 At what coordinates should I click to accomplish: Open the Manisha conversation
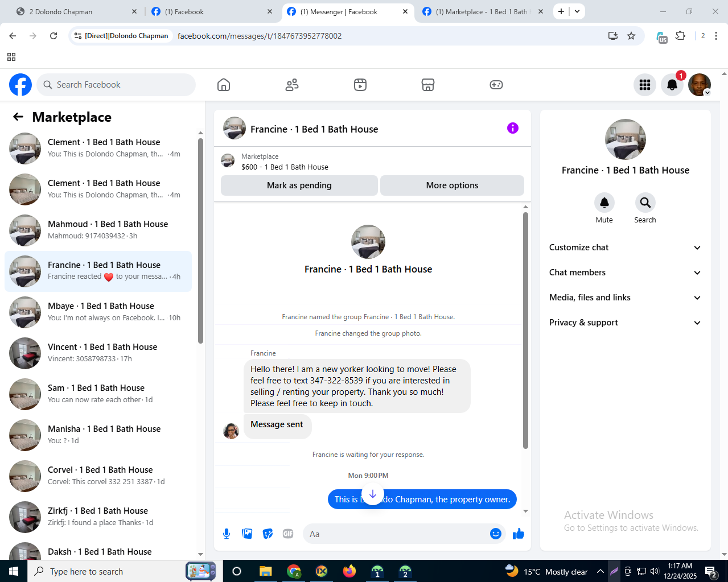[98, 435]
